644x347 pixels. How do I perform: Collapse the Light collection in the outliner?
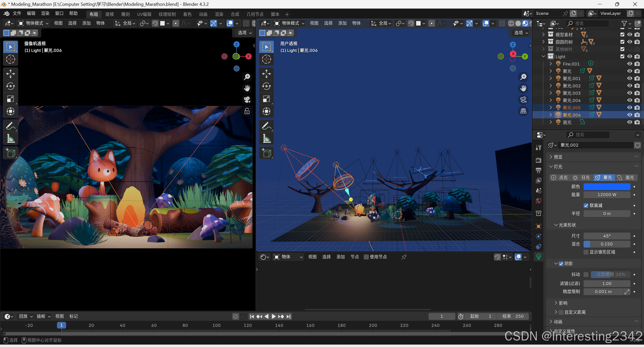pos(543,56)
